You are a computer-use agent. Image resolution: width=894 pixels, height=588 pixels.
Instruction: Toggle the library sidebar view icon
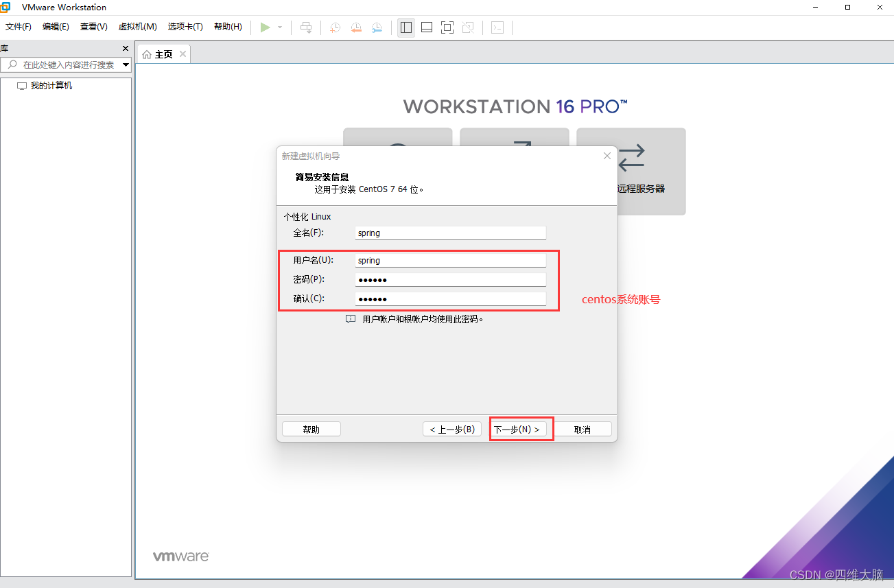tap(406, 27)
